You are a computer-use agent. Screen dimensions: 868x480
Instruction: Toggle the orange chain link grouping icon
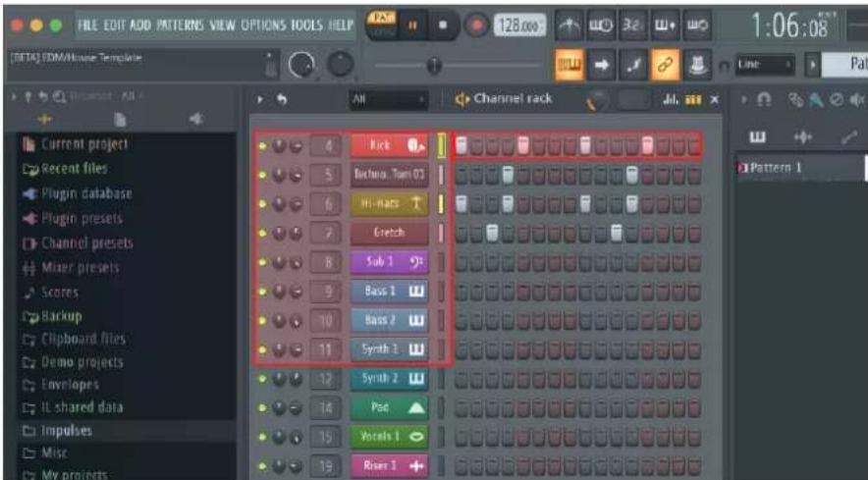click(x=665, y=66)
